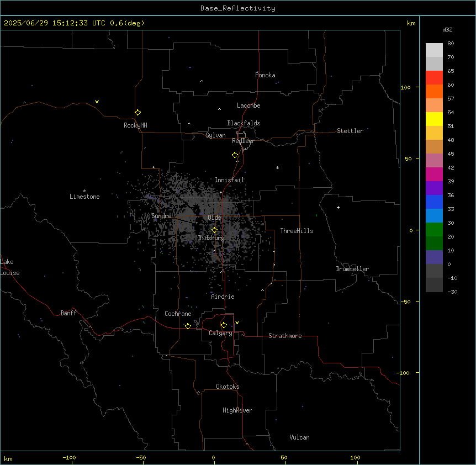The image size is (476, 465).
Task: Click the km unit label in bottom-left corner
Action: [8, 459]
